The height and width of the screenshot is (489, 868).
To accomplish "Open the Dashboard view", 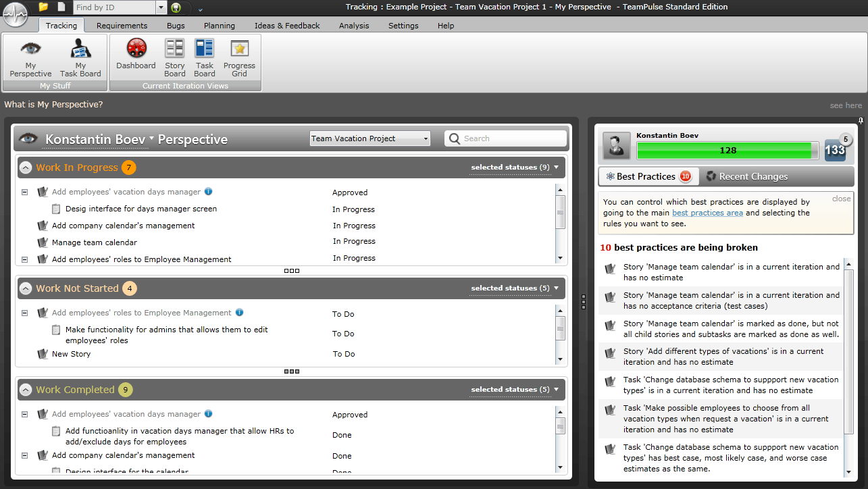I will [136, 54].
